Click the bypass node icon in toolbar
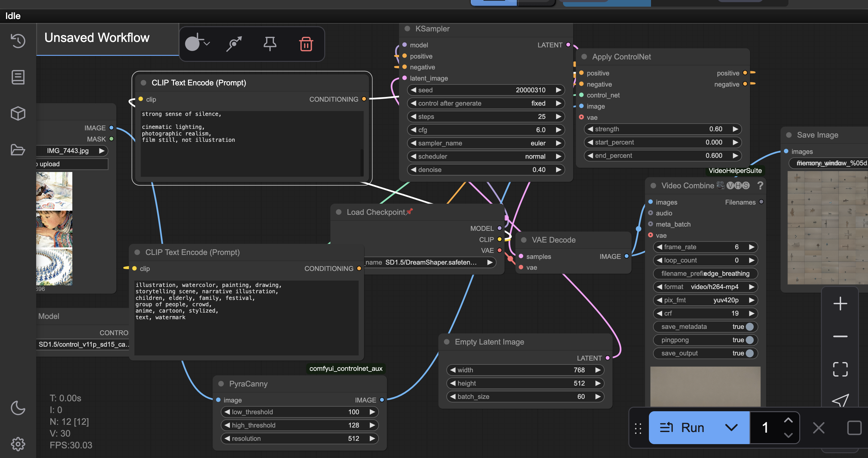The image size is (868, 458). tap(234, 44)
